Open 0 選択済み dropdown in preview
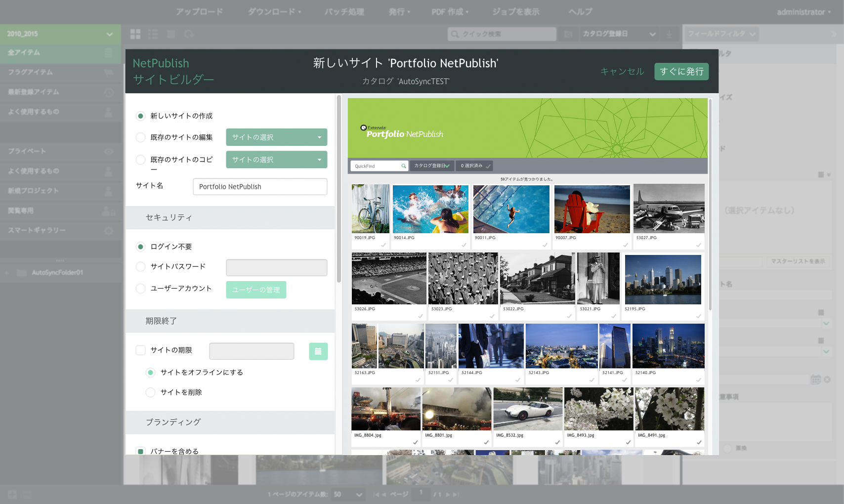 tap(474, 166)
